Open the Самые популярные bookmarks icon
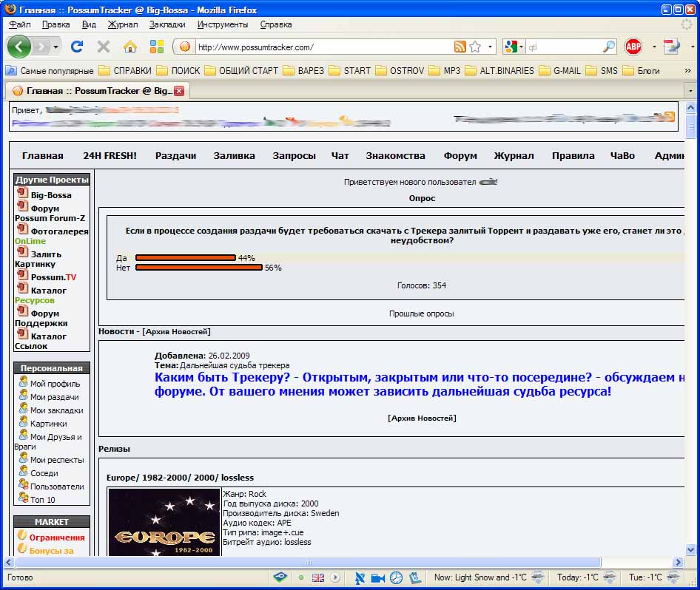Image resolution: width=700 pixels, height=590 pixels. coord(11,70)
